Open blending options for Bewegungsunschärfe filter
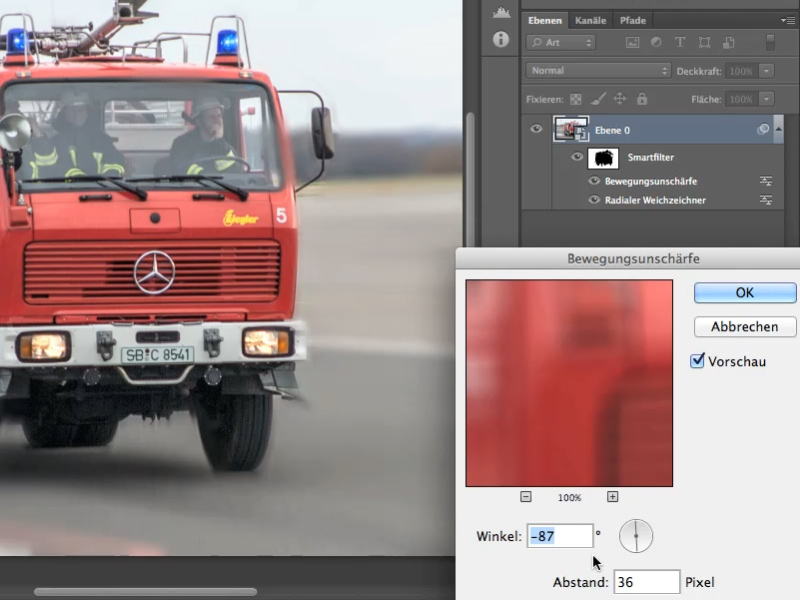Image resolution: width=800 pixels, height=600 pixels. [766, 181]
